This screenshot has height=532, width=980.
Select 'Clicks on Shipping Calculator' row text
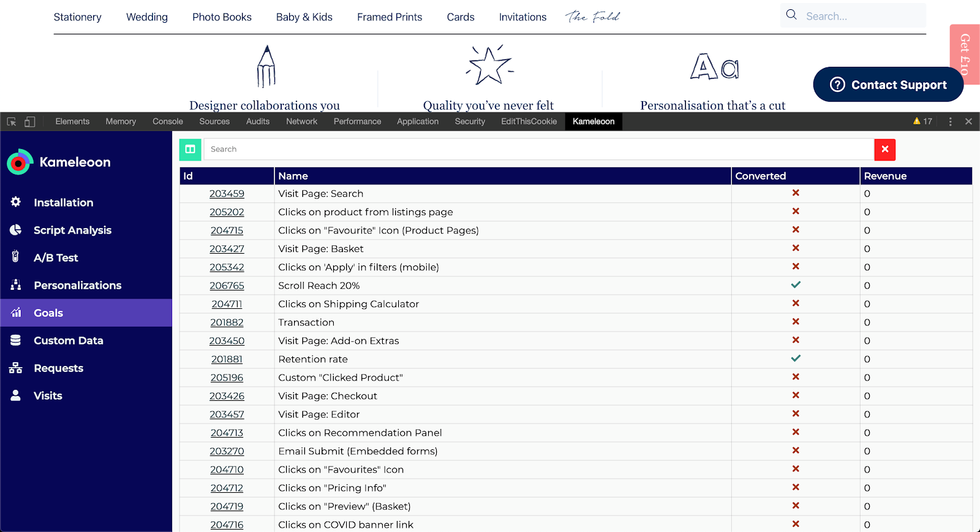[349, 304]
